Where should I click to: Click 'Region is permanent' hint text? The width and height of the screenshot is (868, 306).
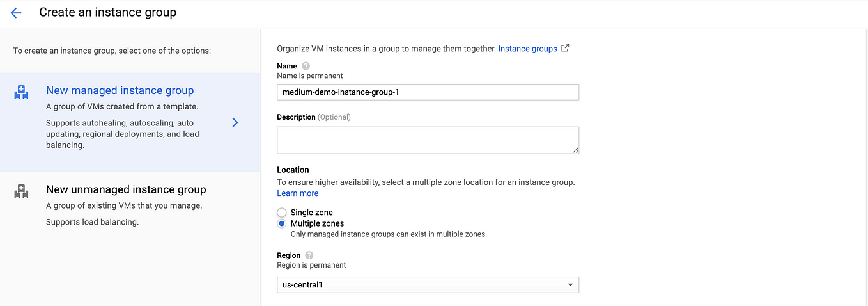(x=311, y=265)
